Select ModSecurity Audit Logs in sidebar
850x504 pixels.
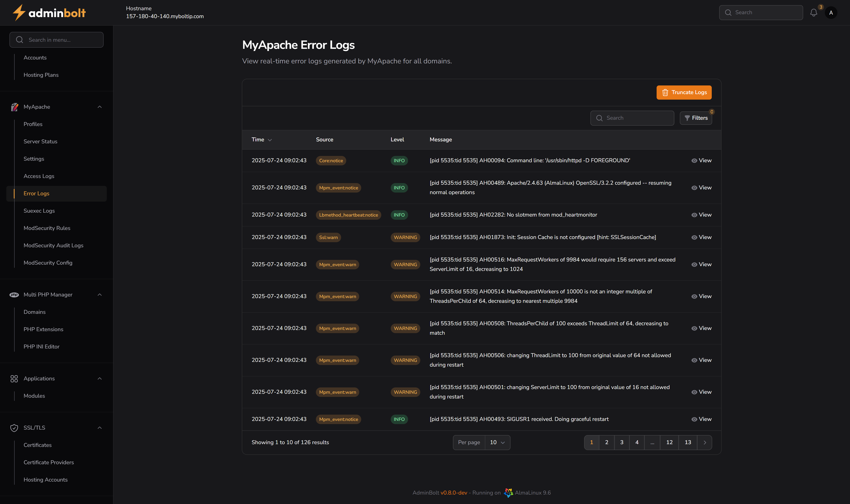53,245
